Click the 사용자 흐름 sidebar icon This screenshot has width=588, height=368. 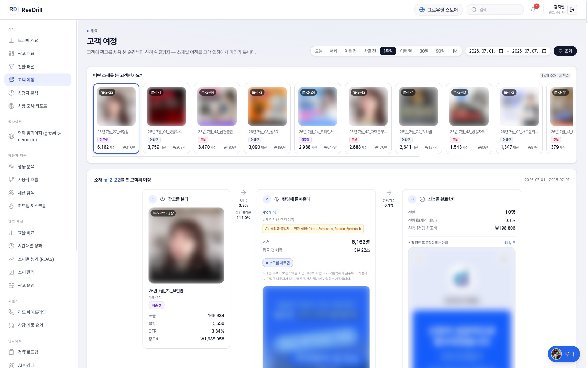(11, 179)
